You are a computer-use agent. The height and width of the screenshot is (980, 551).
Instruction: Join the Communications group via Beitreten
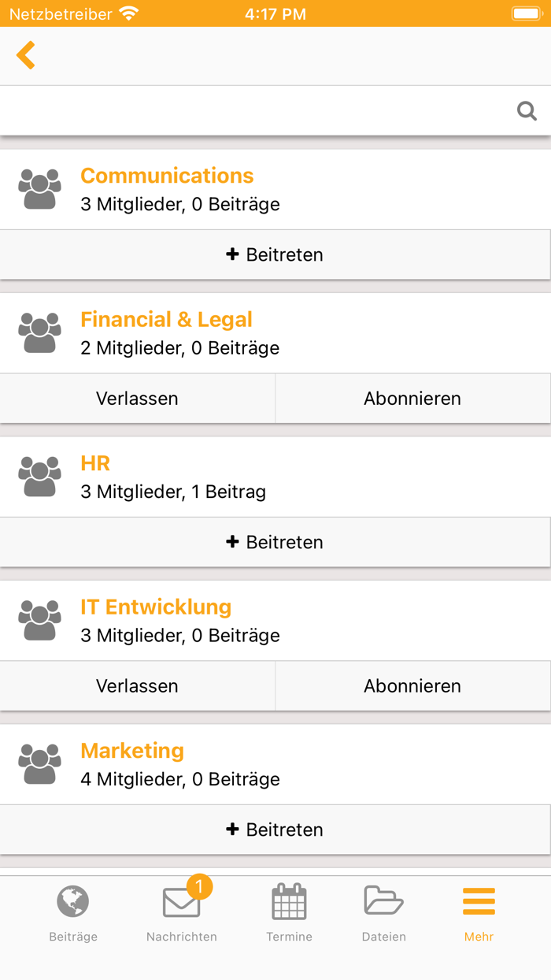[275, 255]
